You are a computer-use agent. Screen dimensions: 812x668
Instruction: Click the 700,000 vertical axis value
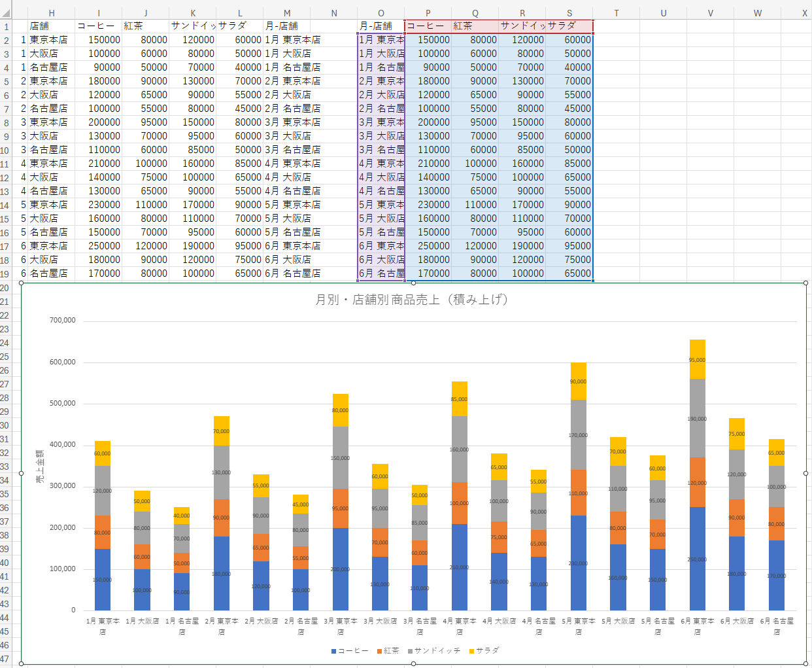coord(63,321)
